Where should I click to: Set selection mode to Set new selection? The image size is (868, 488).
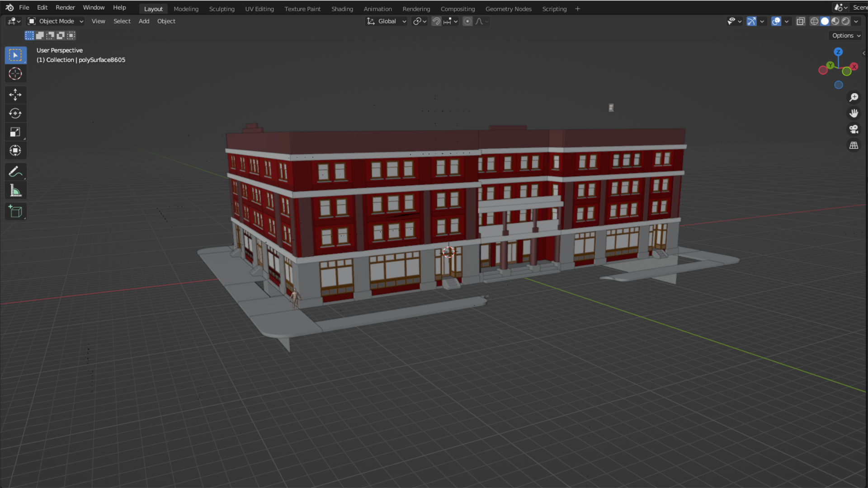pyautogui.click(x=29, y=35)
